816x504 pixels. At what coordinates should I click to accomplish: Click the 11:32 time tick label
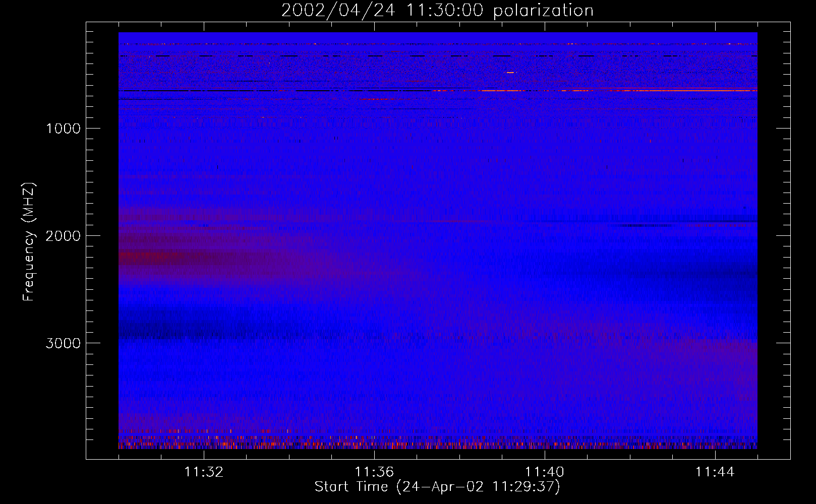click(204, 472)
